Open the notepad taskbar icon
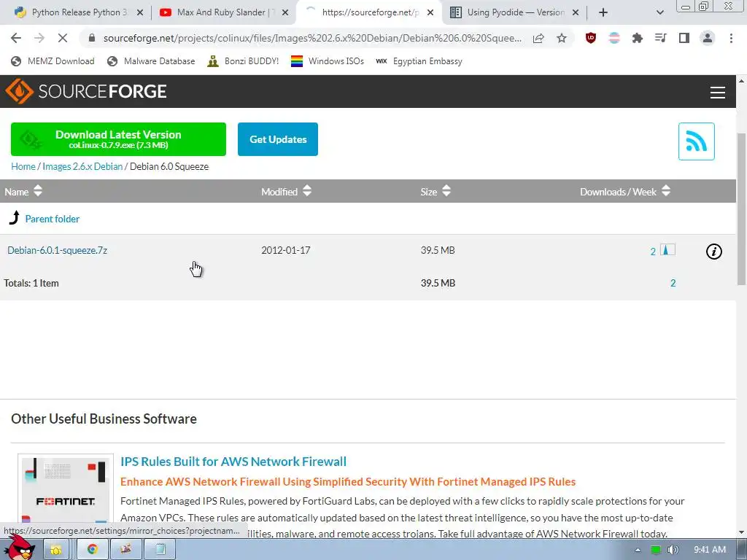747x560 pixels. pos(160,550)
